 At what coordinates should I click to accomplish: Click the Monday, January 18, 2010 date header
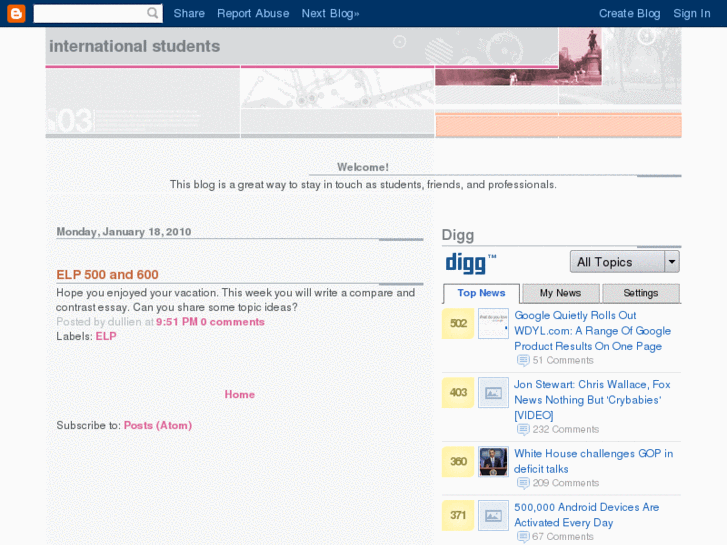124,232
